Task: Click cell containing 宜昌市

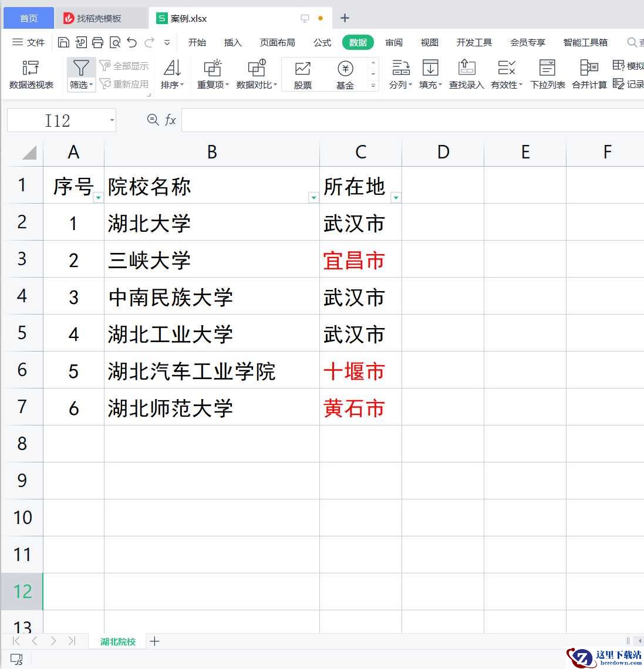Action: (360, 259)
